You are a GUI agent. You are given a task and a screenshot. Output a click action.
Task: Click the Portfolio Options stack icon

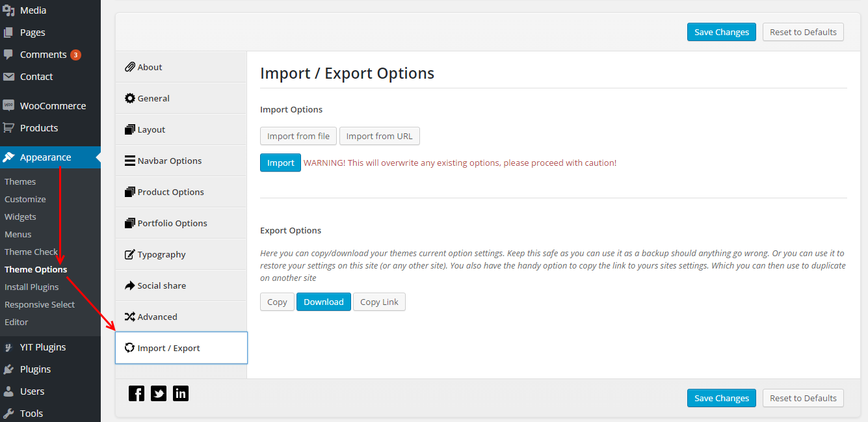coord(130,223)
